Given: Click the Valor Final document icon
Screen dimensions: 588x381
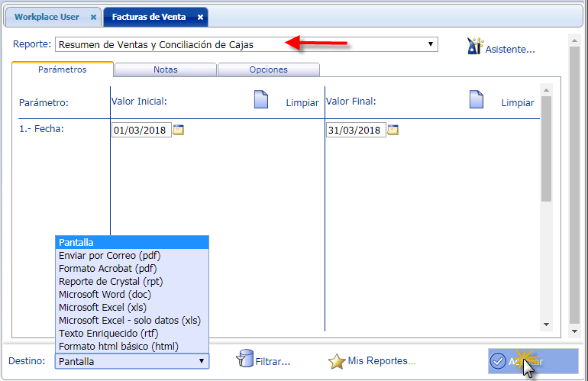Looking at the screenshot, I should [477, 100].
